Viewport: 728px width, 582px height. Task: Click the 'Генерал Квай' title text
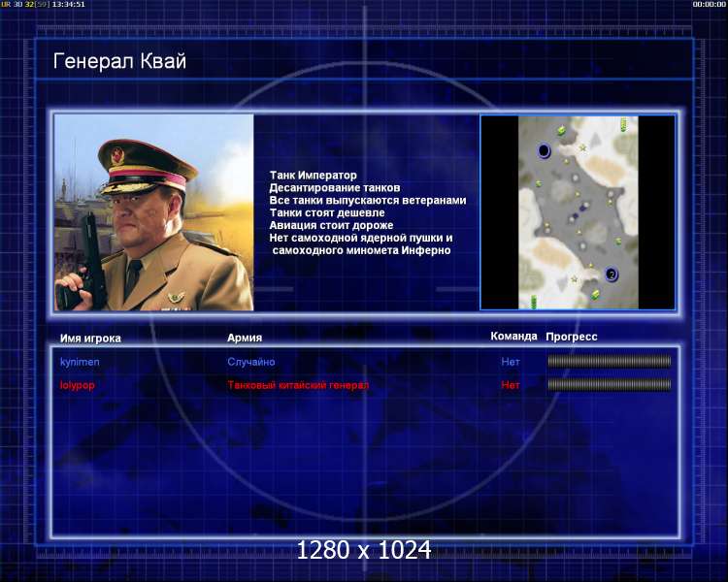(x=119, y=61)
